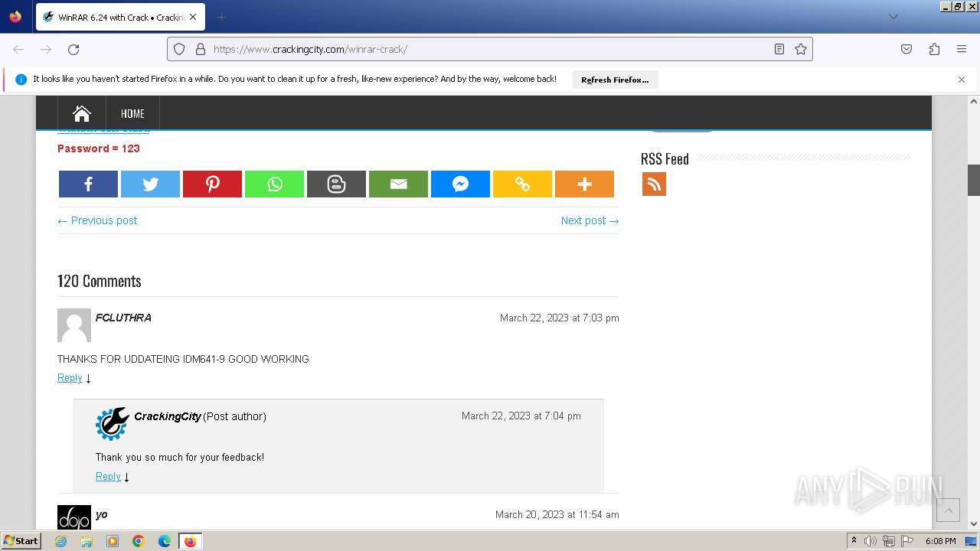
Task: Close the WinRAR 6.24 tab
Action: click(x=193, y=17)
